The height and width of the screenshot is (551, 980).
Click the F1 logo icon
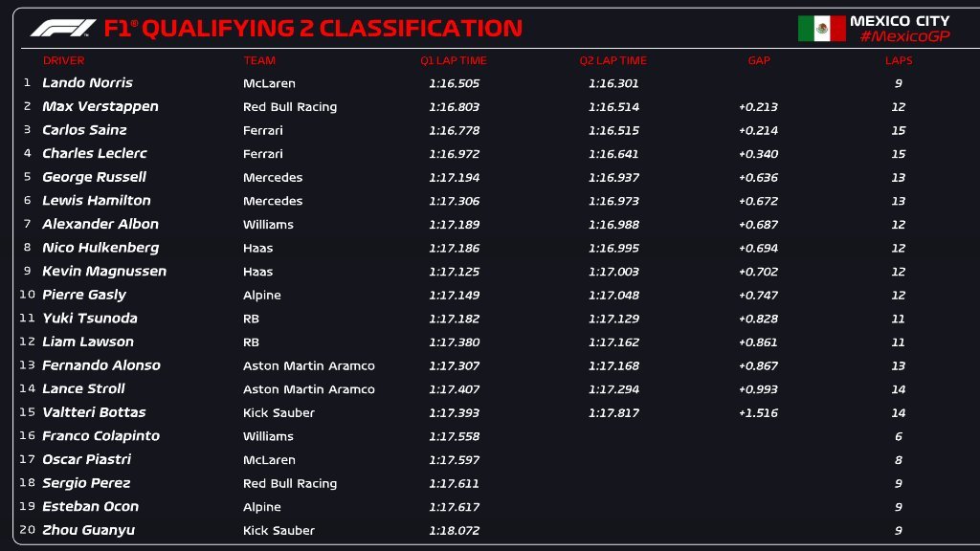(x=62, y=28)
